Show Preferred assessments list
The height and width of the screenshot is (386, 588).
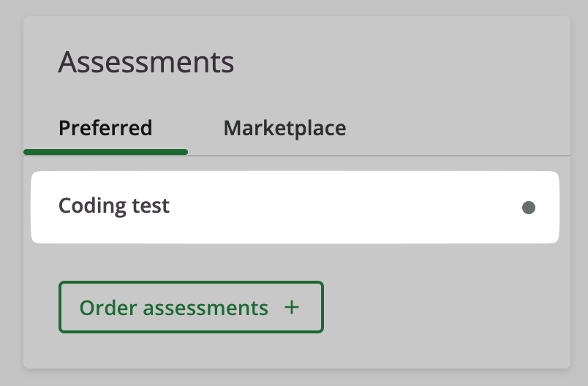[x=105, y=128]
